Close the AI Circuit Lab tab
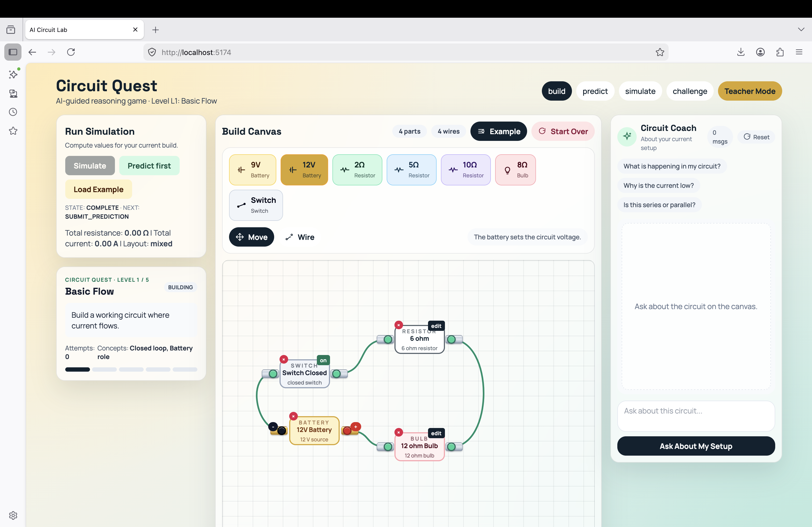The image size is (812, 527). point(135,30)
